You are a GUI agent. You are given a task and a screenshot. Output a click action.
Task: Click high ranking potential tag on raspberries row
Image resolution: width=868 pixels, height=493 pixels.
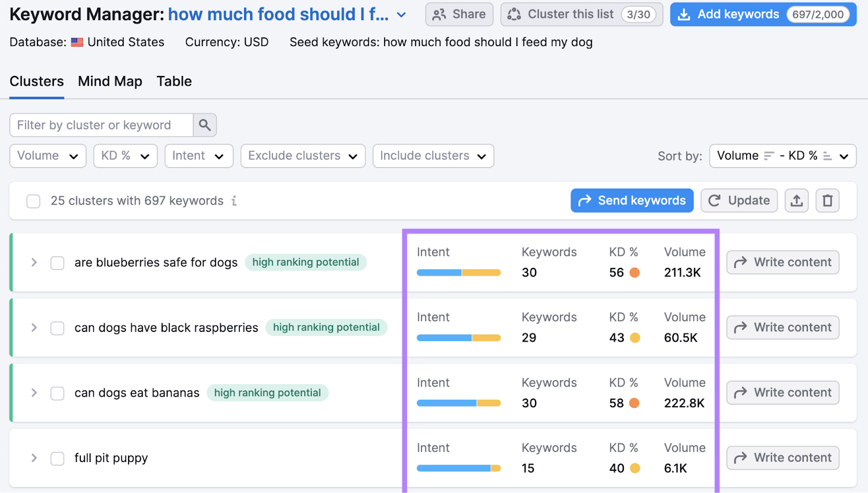click(327, 328)
